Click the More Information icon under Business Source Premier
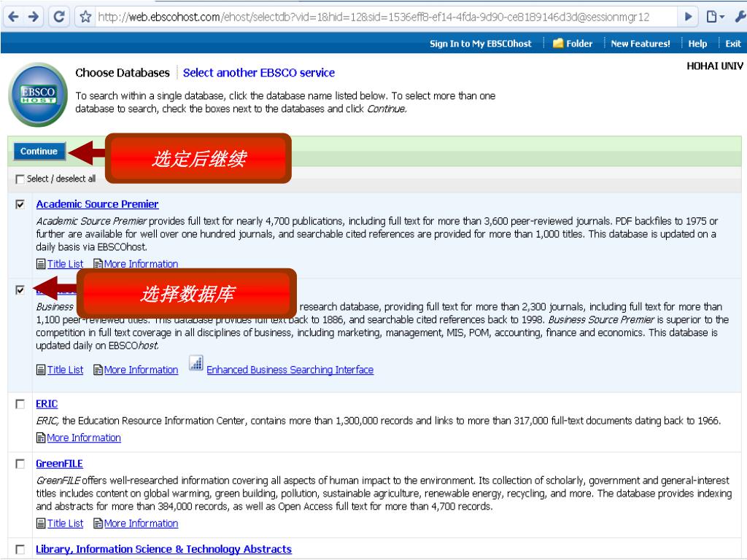Image resolution: width=747 pixels, height=560 pixels. pos(98,370)
